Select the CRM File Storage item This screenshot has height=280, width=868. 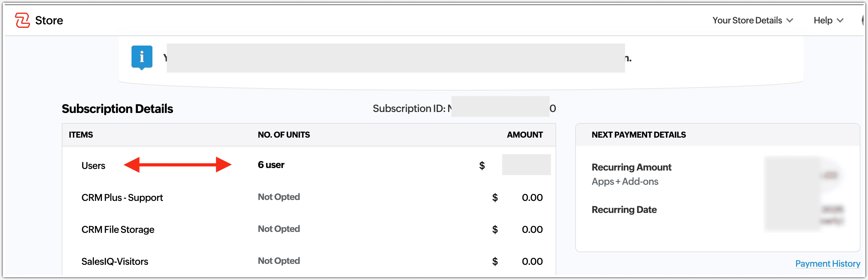(x=118, y=229)
